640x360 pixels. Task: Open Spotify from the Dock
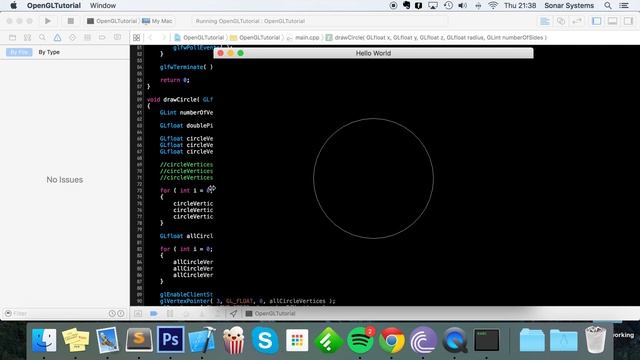tap(360, 340)
